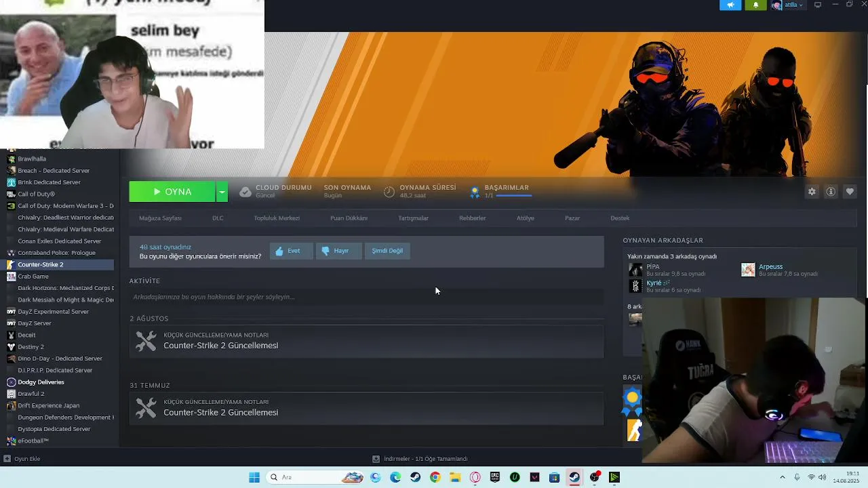Select Dodgy Deliveries in library

pos(41,382)
